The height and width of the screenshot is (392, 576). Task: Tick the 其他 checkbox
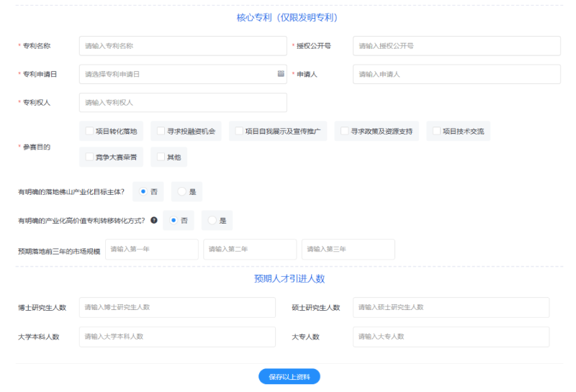click(161, 157)
